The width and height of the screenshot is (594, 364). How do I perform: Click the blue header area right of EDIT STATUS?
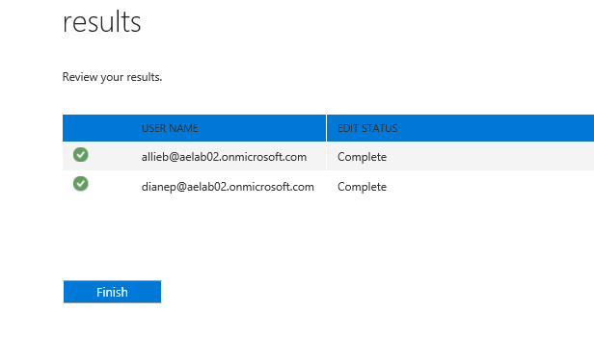(x=497, y=128)
